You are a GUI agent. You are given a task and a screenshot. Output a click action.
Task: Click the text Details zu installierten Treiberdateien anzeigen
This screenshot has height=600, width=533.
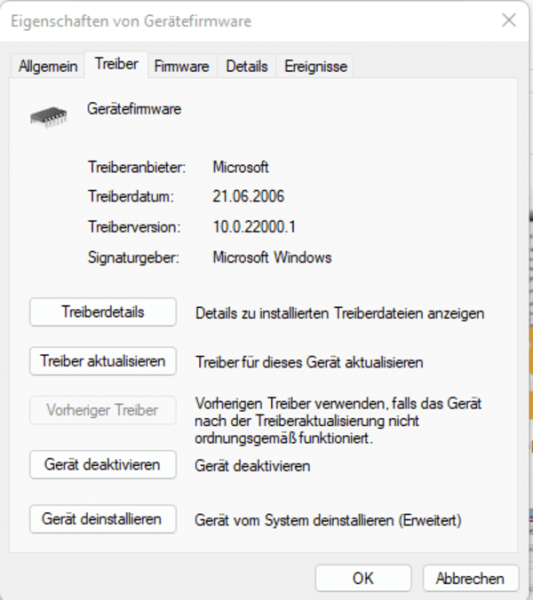340,313
